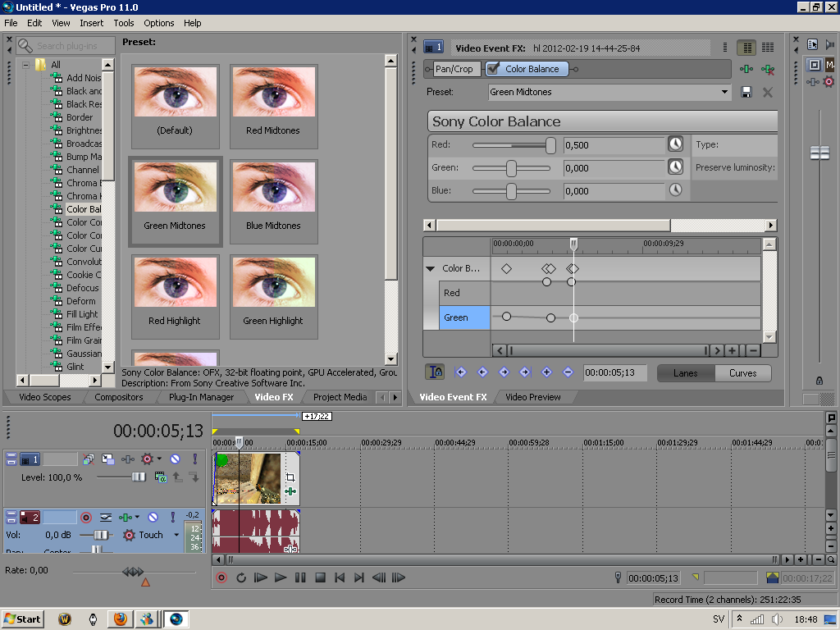Mute audio track 2
This screenshot has height=630, width=840.
[153, 517]
